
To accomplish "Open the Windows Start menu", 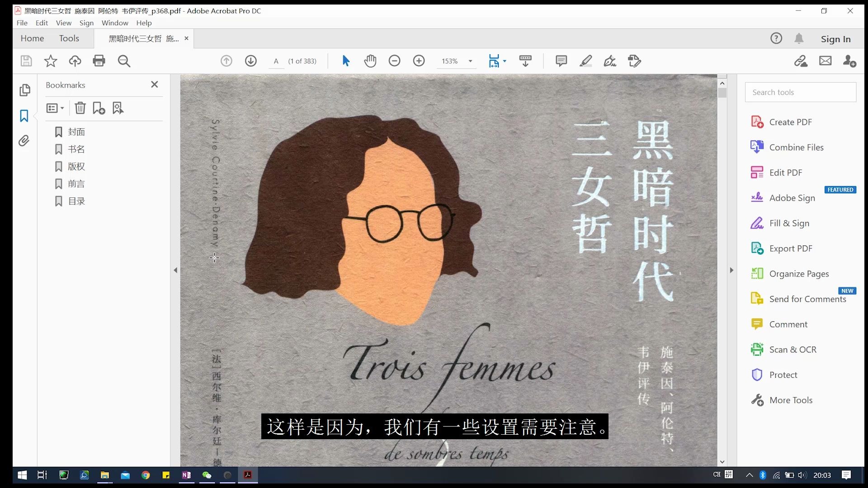I will [22, 475].
